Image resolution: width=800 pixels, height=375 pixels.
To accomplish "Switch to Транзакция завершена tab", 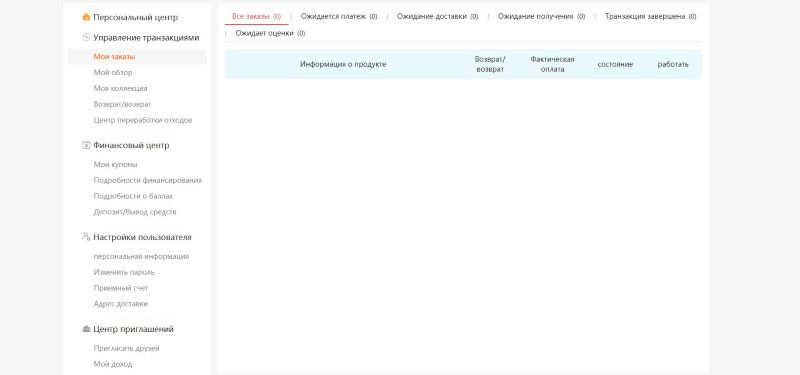I will tap(651, 16).
